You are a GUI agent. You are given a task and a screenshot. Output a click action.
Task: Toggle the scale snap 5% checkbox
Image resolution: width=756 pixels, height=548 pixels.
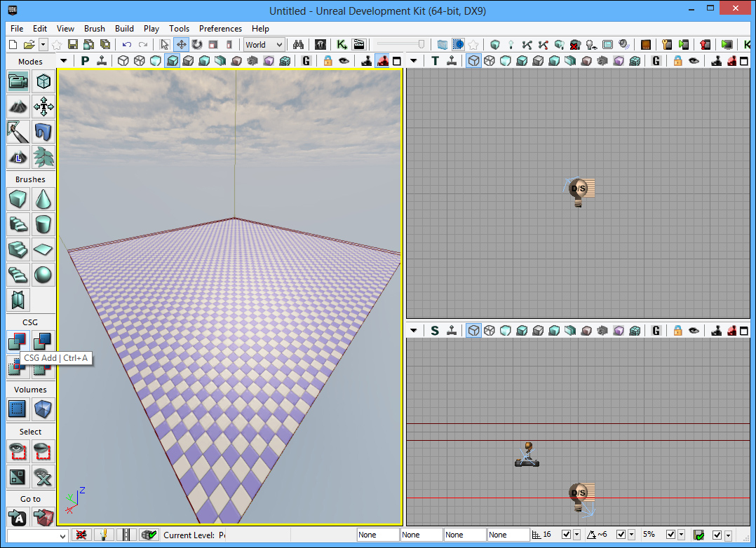(670, 535)
